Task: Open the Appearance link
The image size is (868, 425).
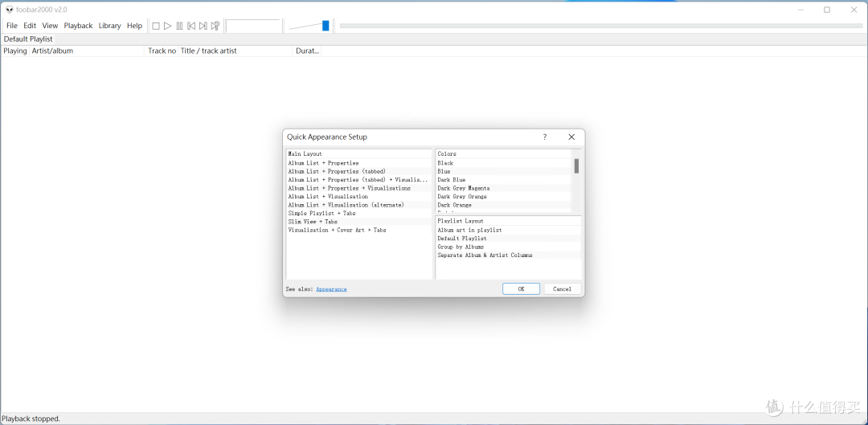Action: coord(331,289)
